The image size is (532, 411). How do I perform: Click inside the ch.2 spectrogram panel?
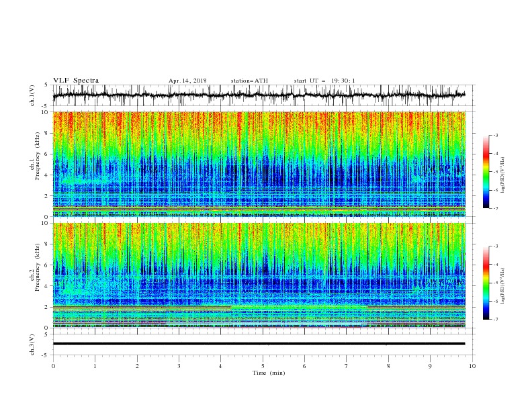259,275
